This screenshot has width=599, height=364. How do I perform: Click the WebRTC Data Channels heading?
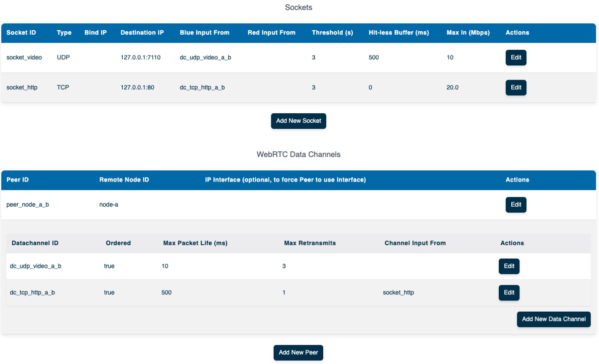click(299, 154)
